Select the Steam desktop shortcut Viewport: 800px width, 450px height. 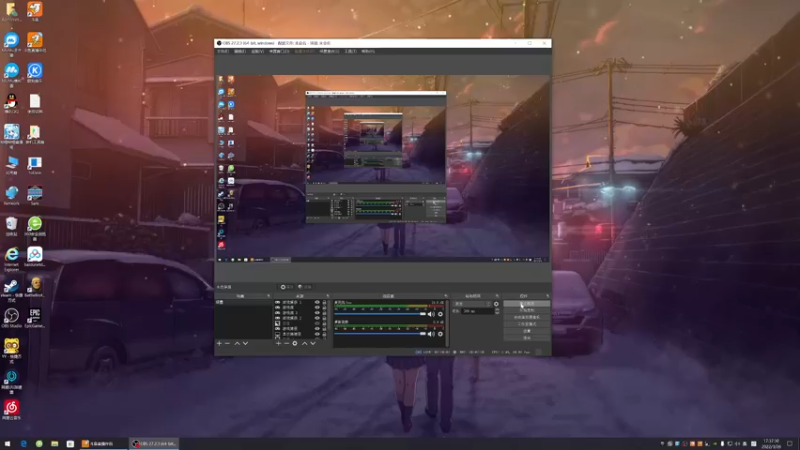point(11,290)
